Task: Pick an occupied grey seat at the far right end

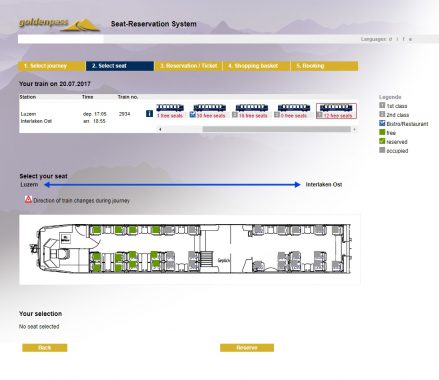Action: (x=336, y=230)
